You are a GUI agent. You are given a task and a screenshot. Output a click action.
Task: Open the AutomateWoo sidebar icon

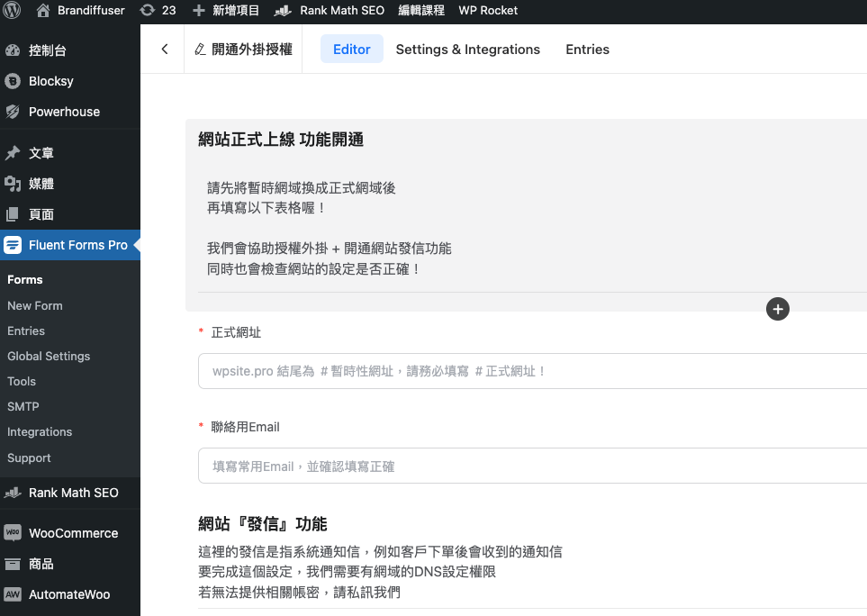13,594
